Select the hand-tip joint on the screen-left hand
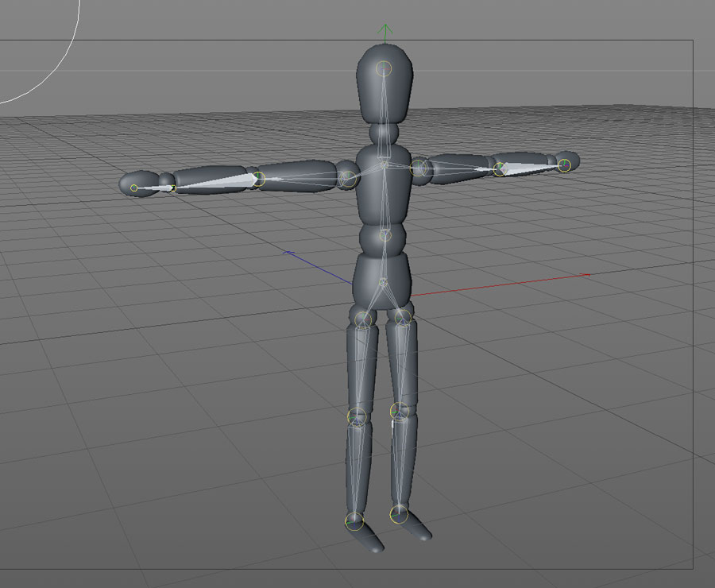Screen dimensions: 715x588 [134, 188]
